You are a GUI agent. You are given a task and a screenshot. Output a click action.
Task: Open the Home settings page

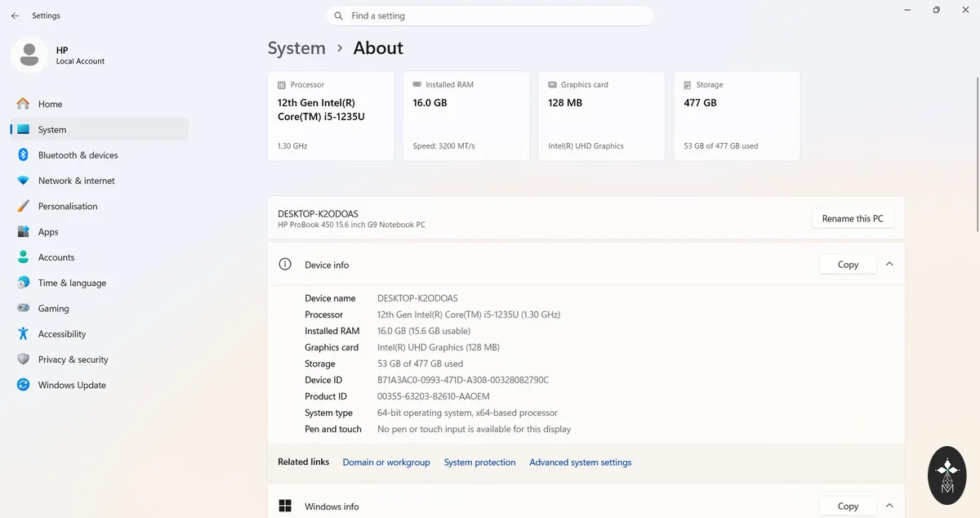point(100,104)
